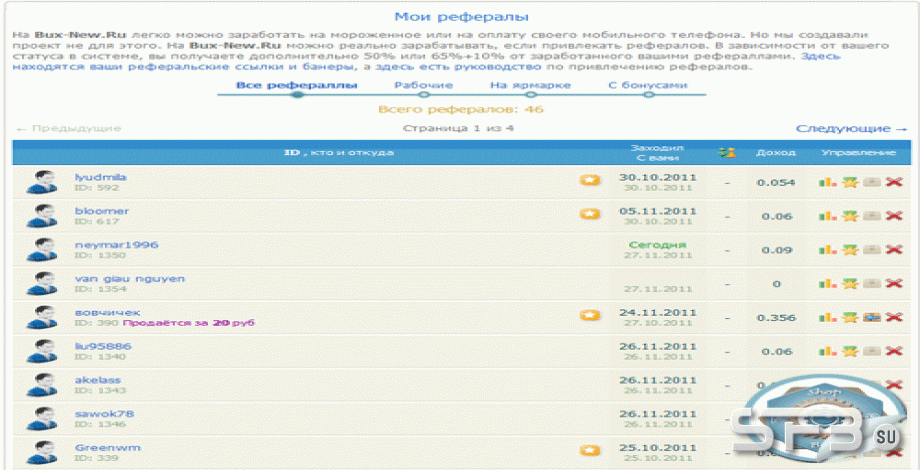The width and height of the screenshot is (920, 470).
Task: Click the Заходил С вами column header
Action: pyautogui.click(x=657, y=153)
